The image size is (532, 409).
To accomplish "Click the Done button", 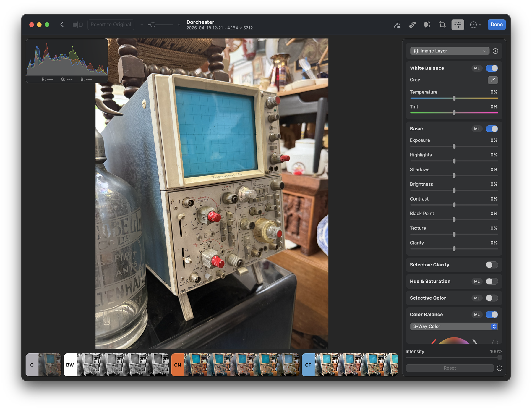I will [497, 25].
